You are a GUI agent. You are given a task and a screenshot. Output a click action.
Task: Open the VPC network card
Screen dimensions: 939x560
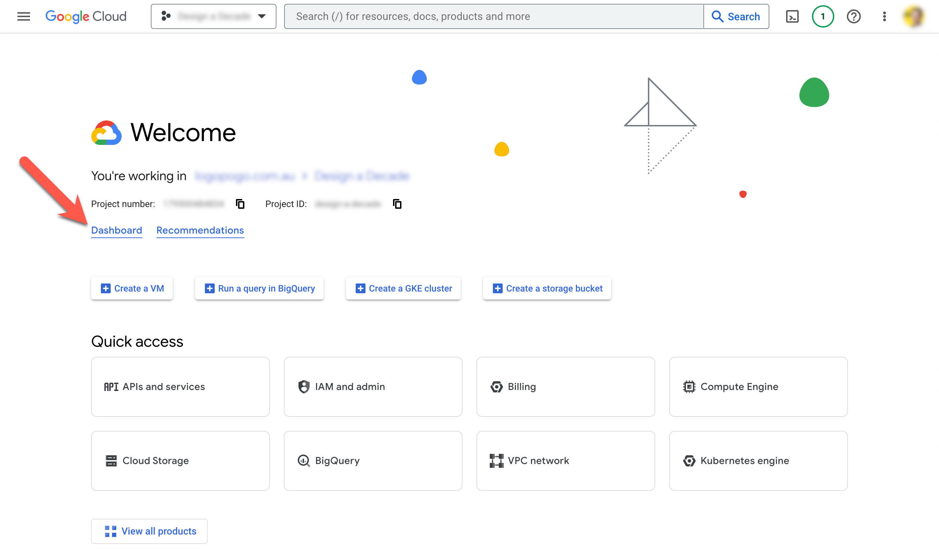[566, 461]
